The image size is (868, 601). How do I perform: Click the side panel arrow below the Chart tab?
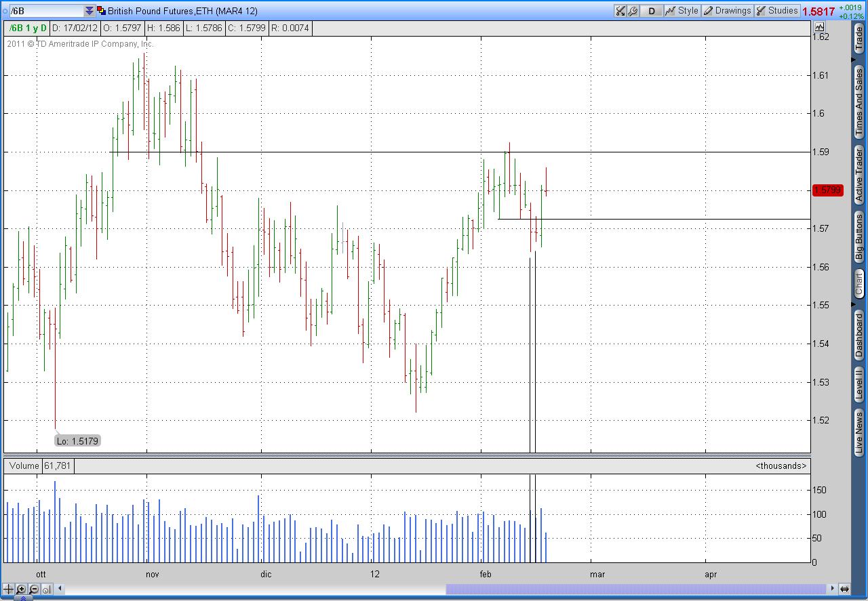point(854,304)
